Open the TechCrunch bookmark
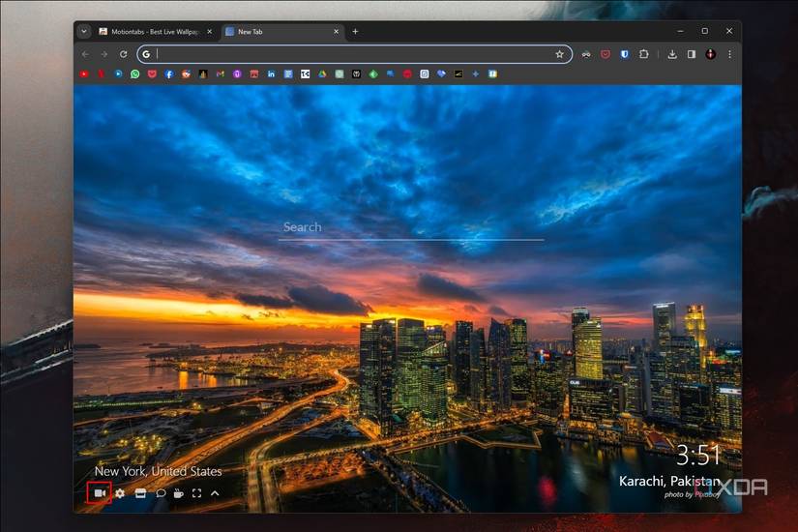Image resolution: width=798 pixels, height=532 pixels. point(306,74)
